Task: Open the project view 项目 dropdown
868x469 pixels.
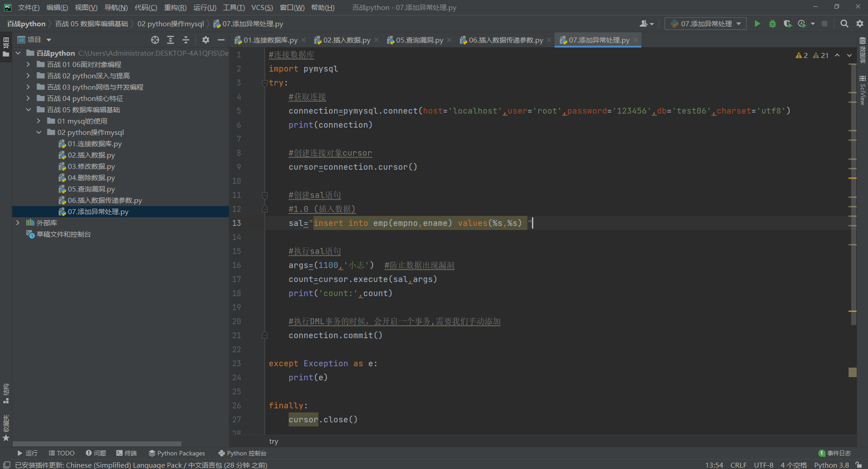Action: (34, 40)
